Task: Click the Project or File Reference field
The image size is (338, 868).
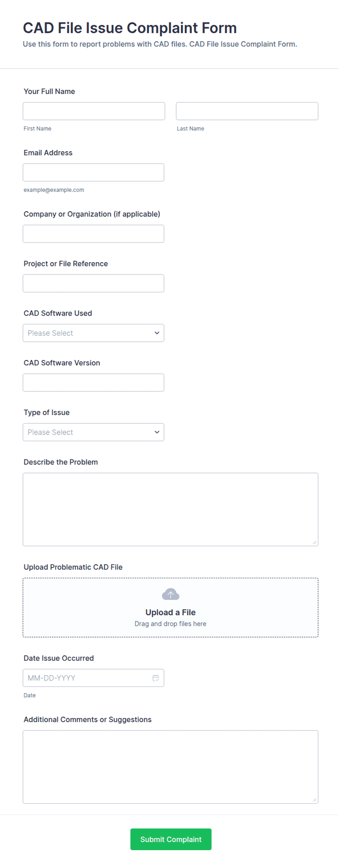Action: (x=93, y=283)
